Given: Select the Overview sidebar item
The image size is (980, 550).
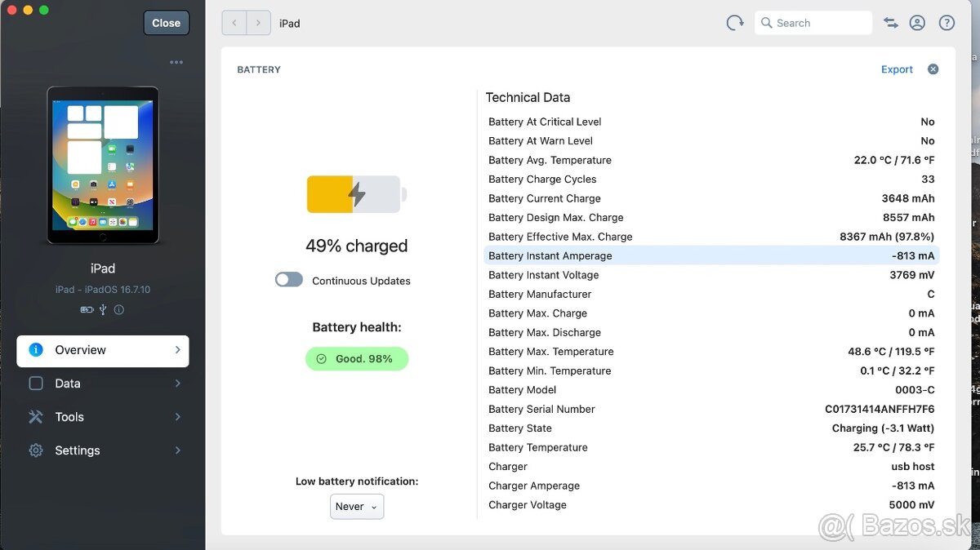Looking at the screenshot, I should (103, 350).
